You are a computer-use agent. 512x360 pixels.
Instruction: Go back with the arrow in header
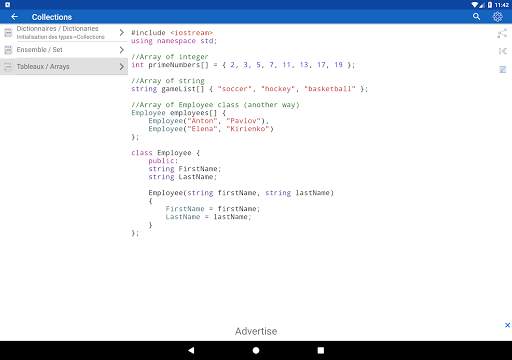tap(14, 17)
